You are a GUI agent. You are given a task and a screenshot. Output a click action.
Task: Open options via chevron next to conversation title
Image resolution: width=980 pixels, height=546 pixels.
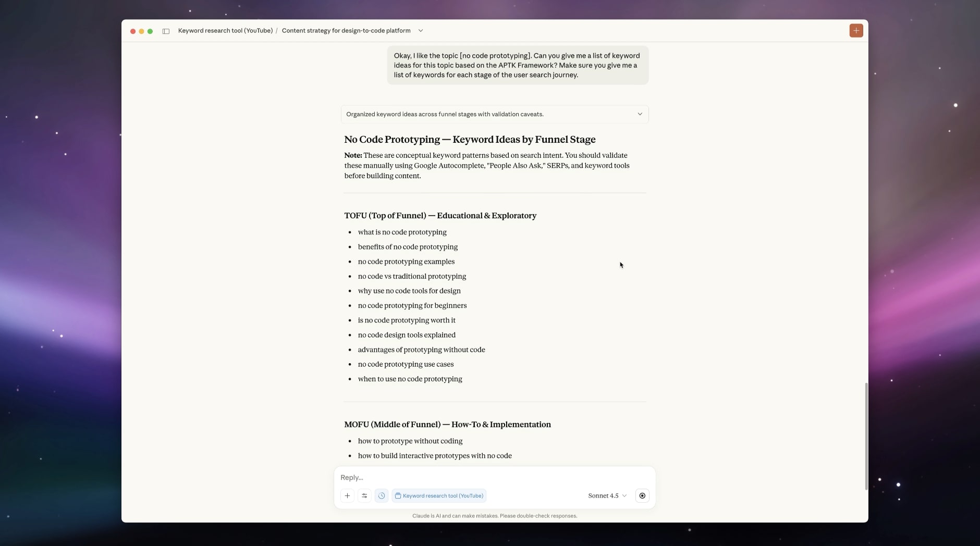(420, 30)
